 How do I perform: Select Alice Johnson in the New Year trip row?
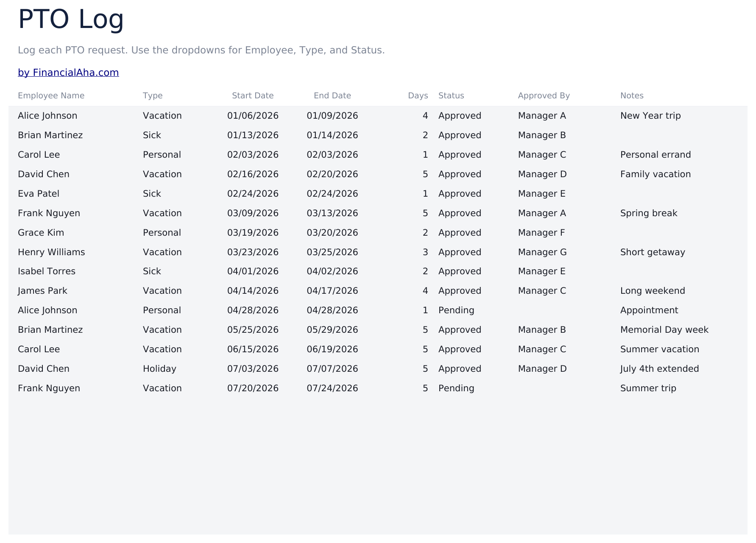47,116
